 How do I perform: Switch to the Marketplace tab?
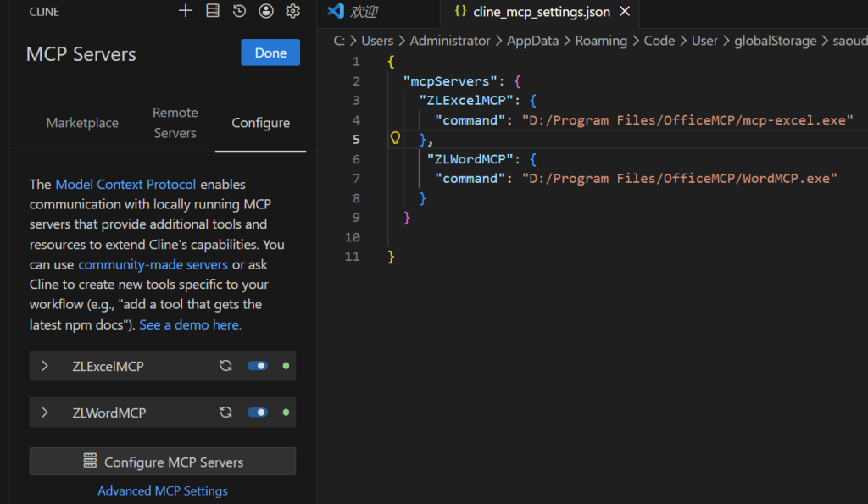click(x=82, y=123)
